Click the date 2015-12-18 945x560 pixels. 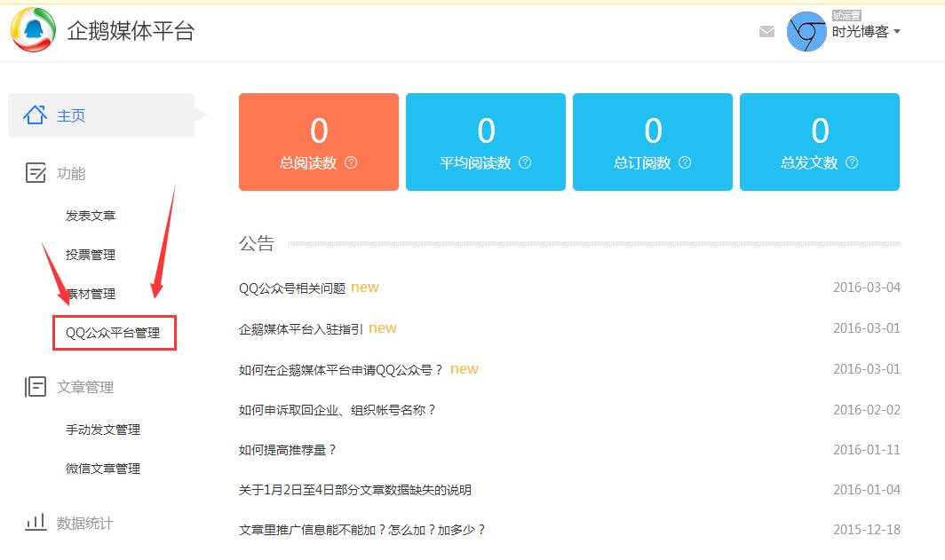867,530
